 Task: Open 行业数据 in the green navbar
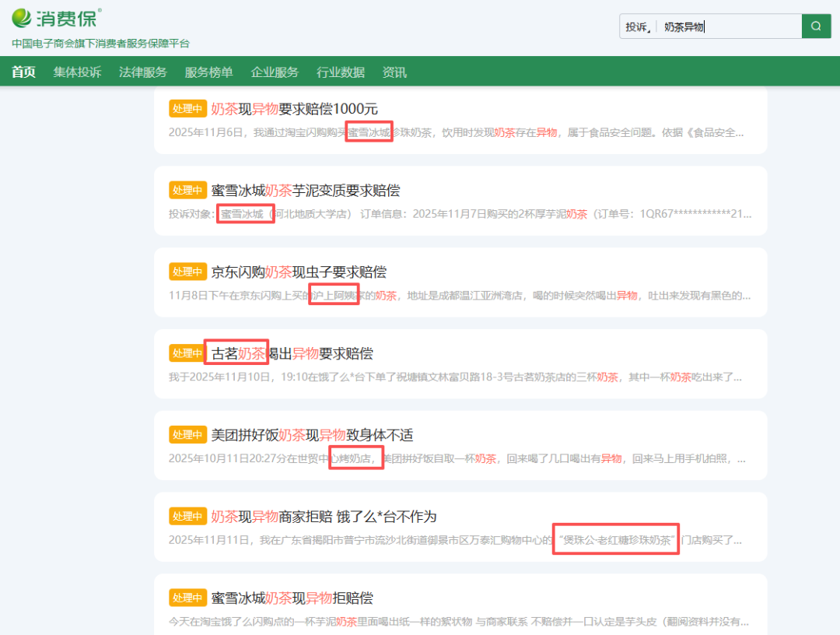tap(341, 72)
